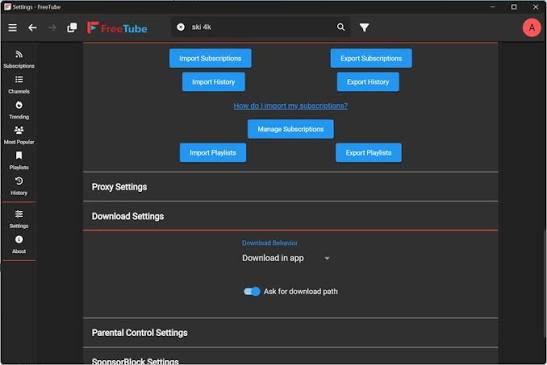The height and width of the screenshot is (365, 547).
Task: Toggle Ask for download path switch
Action: tap(252, 291)
